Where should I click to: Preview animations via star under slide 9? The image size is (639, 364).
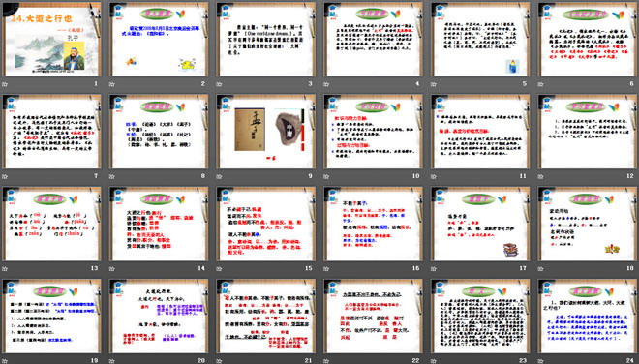(x=219, y=176)
